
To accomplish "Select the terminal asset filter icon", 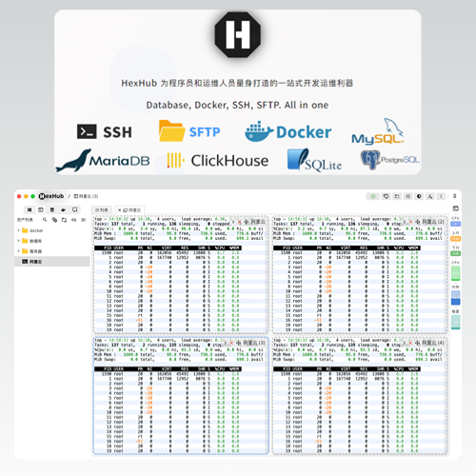I will click(41, 209).
